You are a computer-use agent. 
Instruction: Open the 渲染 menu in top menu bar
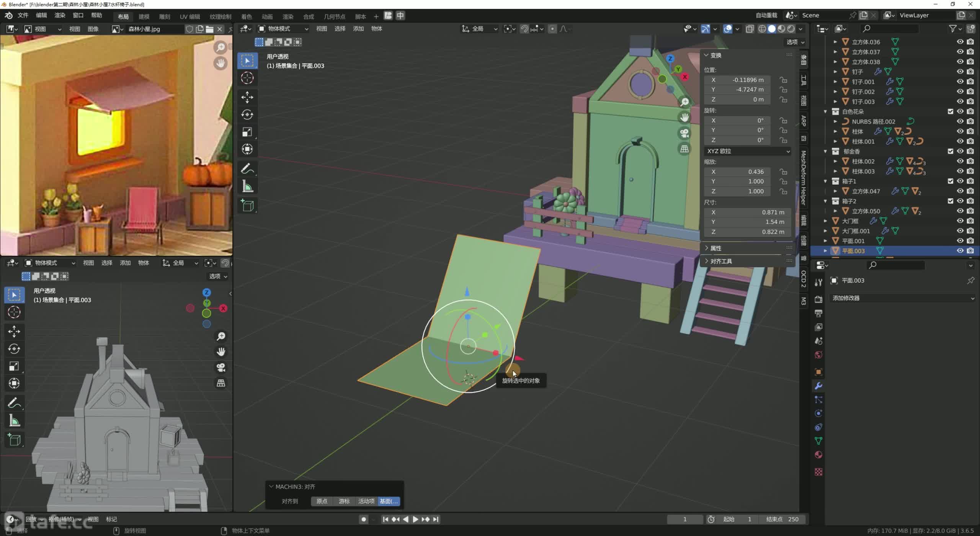[x=60, y=15]
